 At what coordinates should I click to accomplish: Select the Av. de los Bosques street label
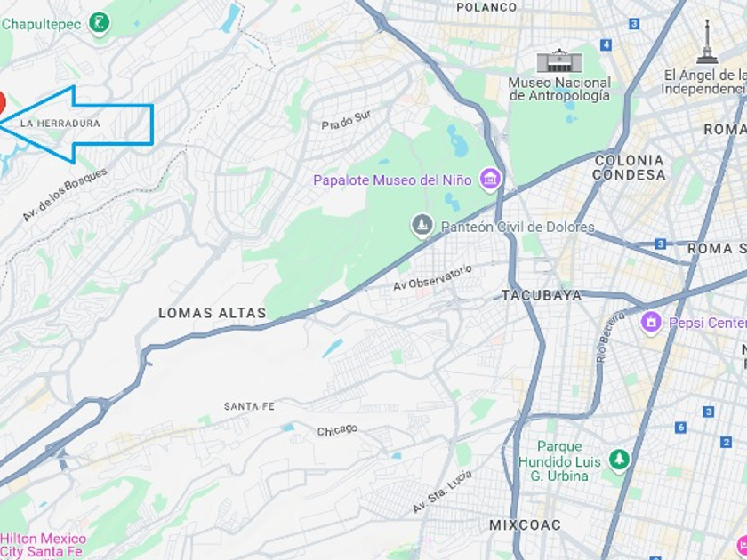click(65, 195)
